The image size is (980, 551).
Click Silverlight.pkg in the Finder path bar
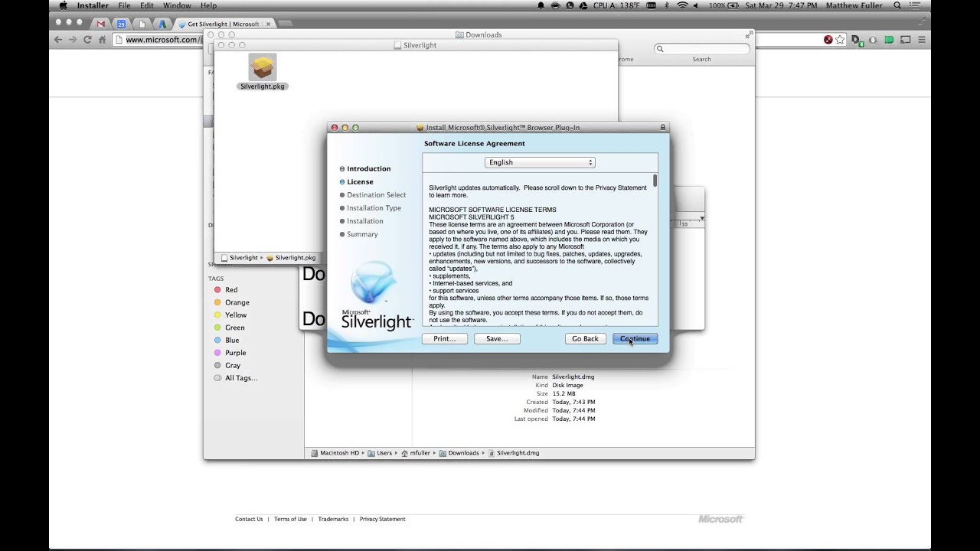point(291,258)
